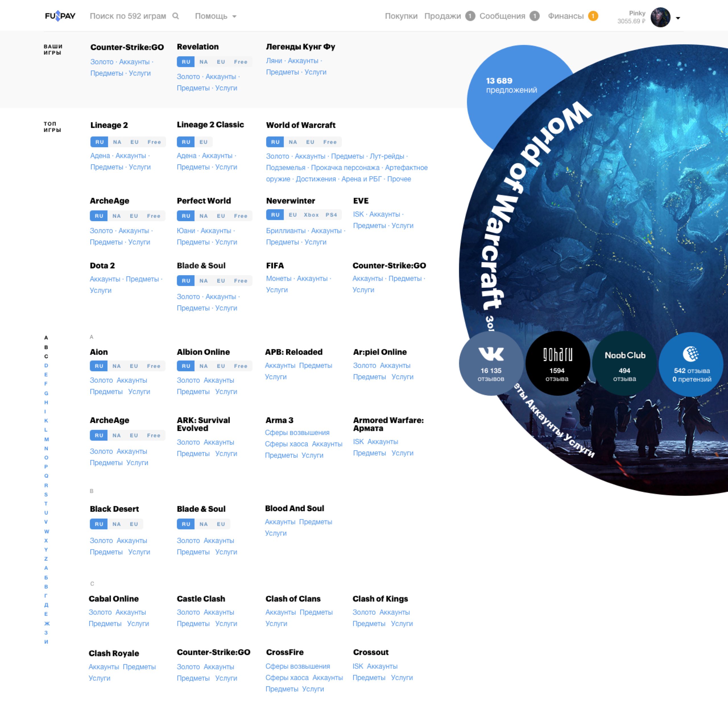Open the Продажи menu item
The width and height of the screenshot is (728, 717).
tap(442, 16)
